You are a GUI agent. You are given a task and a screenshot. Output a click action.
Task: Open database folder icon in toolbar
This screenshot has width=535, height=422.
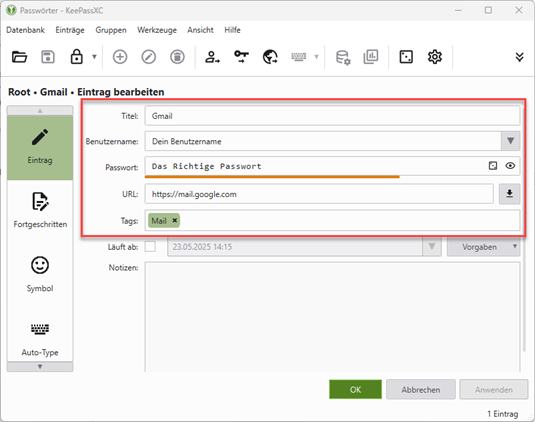(x=19, y=57)
